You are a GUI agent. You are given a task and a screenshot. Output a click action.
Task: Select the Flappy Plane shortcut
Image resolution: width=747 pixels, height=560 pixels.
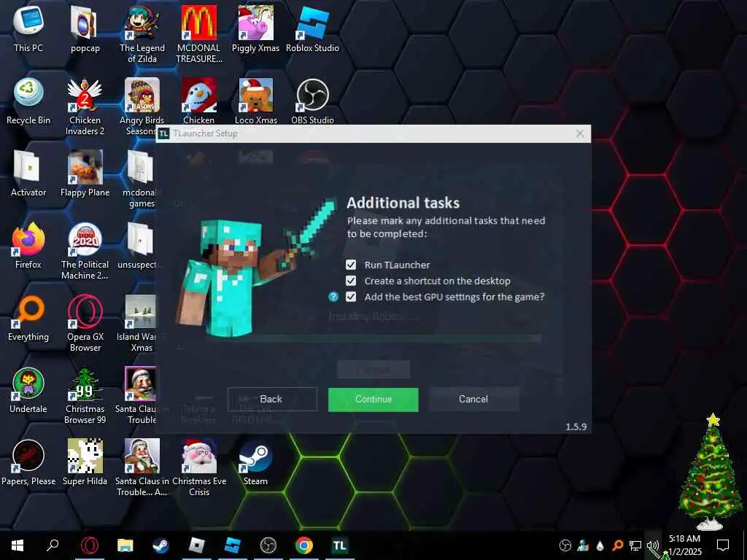[85, 174]
